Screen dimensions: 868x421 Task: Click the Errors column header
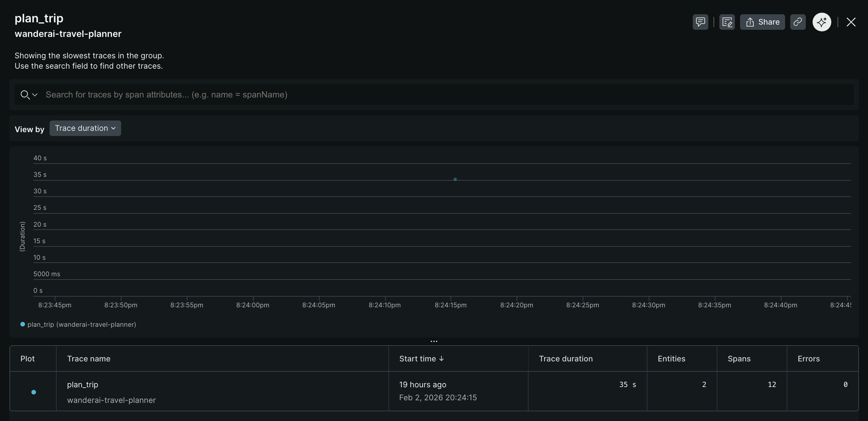808,359
